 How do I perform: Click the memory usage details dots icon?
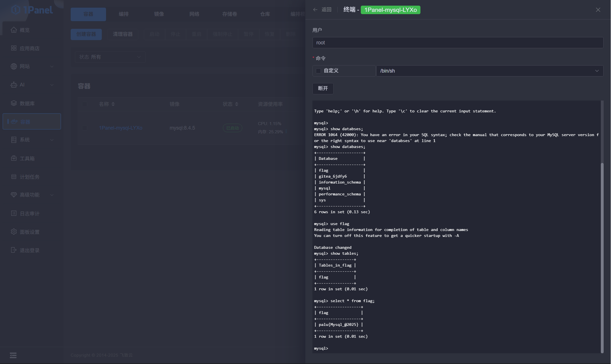[x=286, y=132]
